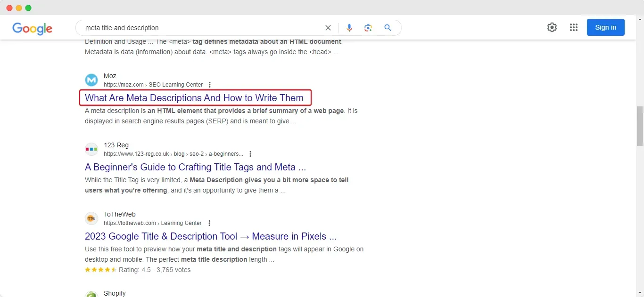The height and width of the screenshot is (297, 644).
Task: Click the page vertical scrollbar thumb
Action: pos(640,126)
